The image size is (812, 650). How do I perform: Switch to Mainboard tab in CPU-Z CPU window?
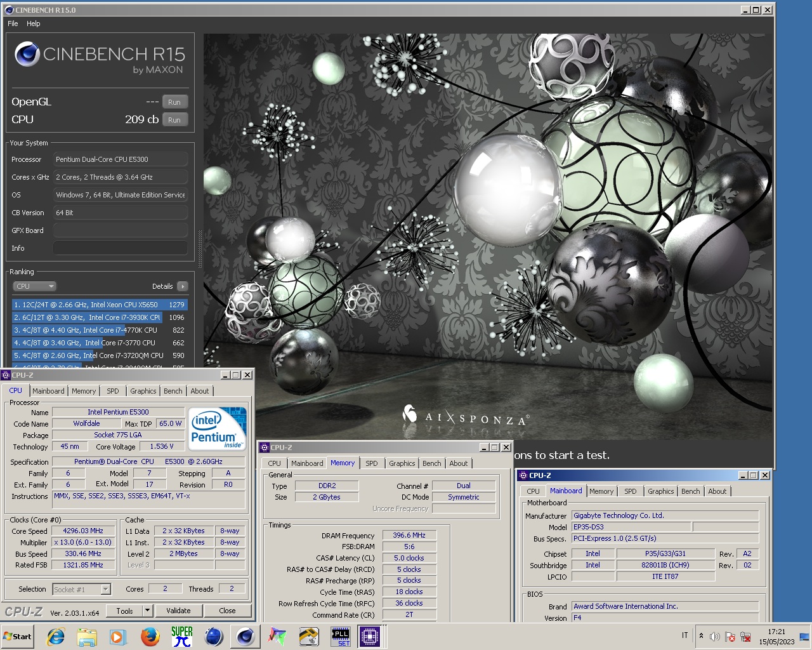(x=48, y=391)
